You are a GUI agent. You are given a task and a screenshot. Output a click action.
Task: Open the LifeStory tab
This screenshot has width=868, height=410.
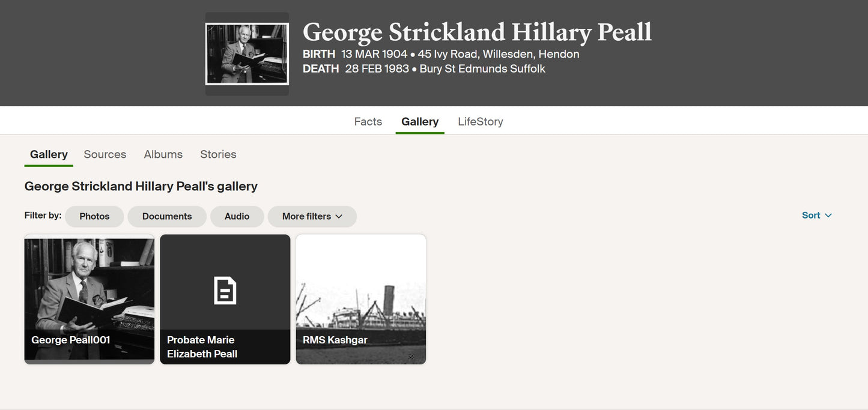click(x=481, y=121)
